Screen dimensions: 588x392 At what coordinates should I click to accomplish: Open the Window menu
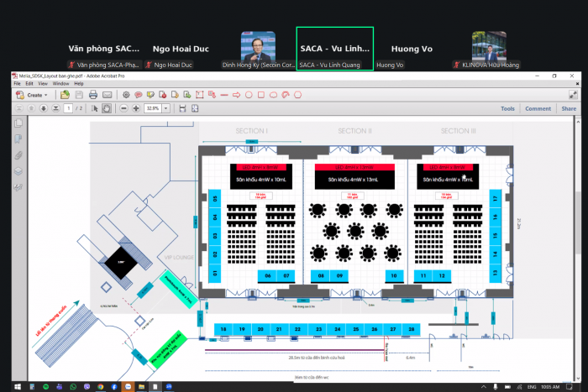coord(60,84)
